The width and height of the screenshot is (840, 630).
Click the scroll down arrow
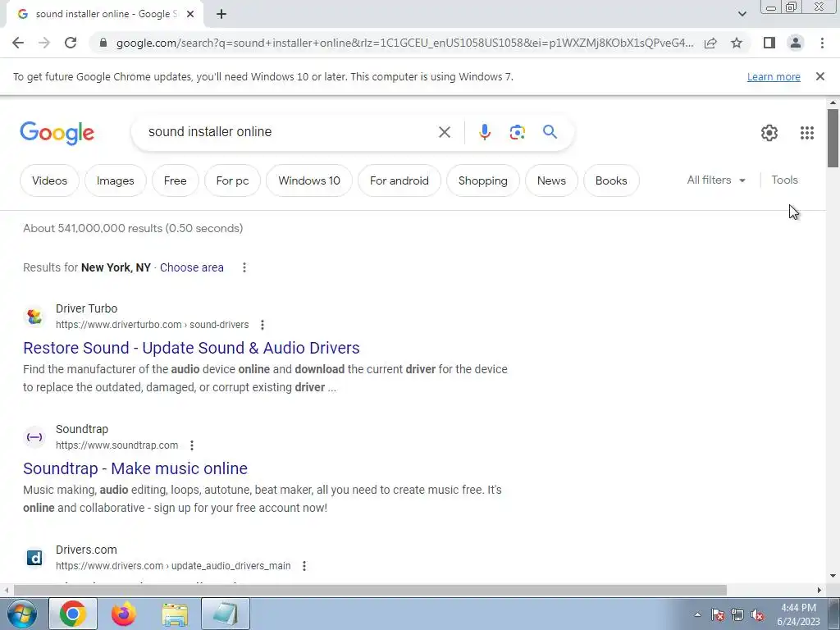tap(833, 576)
